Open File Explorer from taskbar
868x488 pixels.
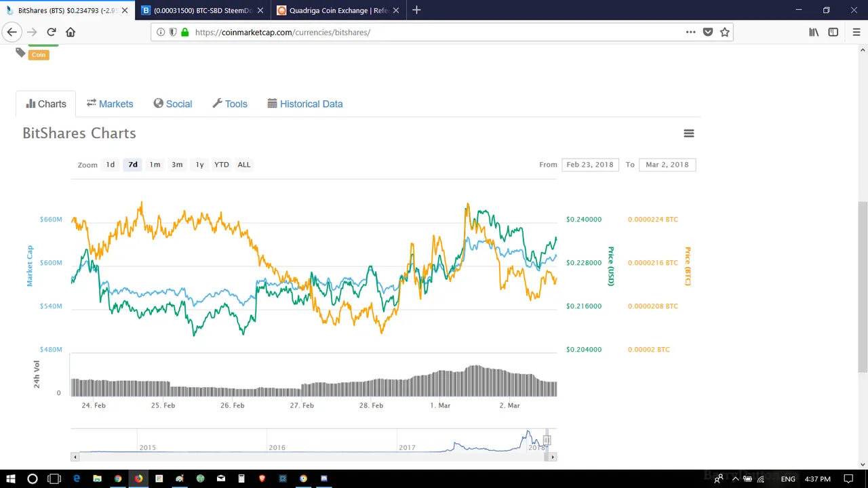(x=97, y=479)
